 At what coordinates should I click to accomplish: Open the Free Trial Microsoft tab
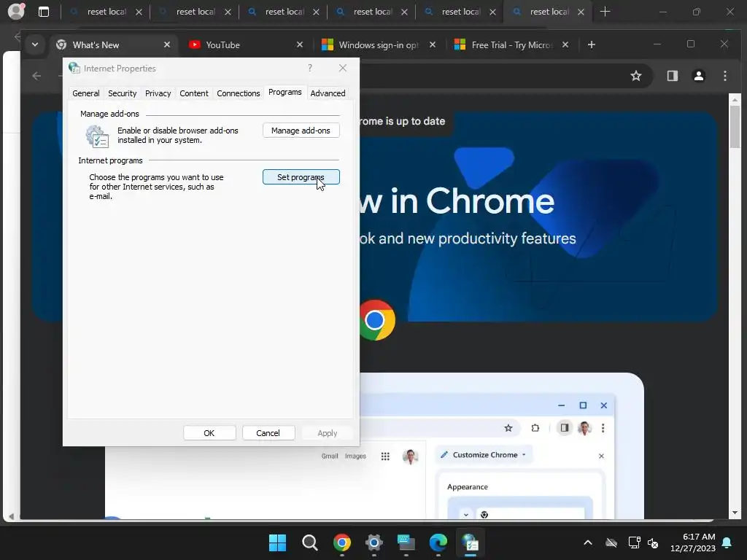pos(511,44)
